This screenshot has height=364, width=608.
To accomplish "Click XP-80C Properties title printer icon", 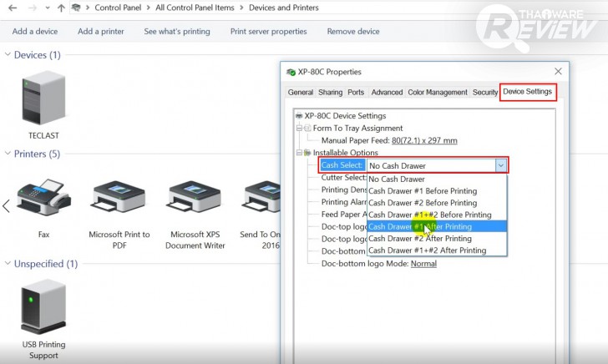I will pyautogui.click(x=291, y=72).
